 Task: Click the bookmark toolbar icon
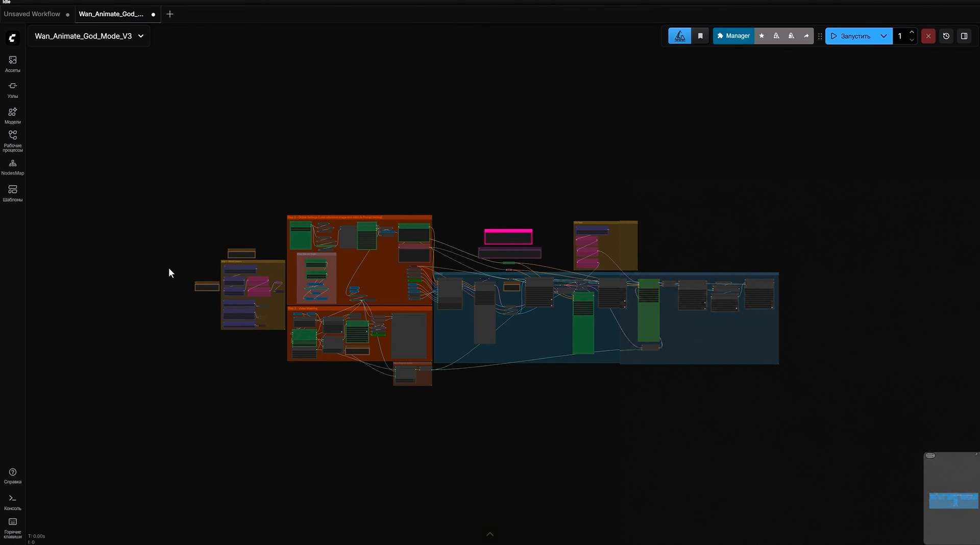(700, 36)
